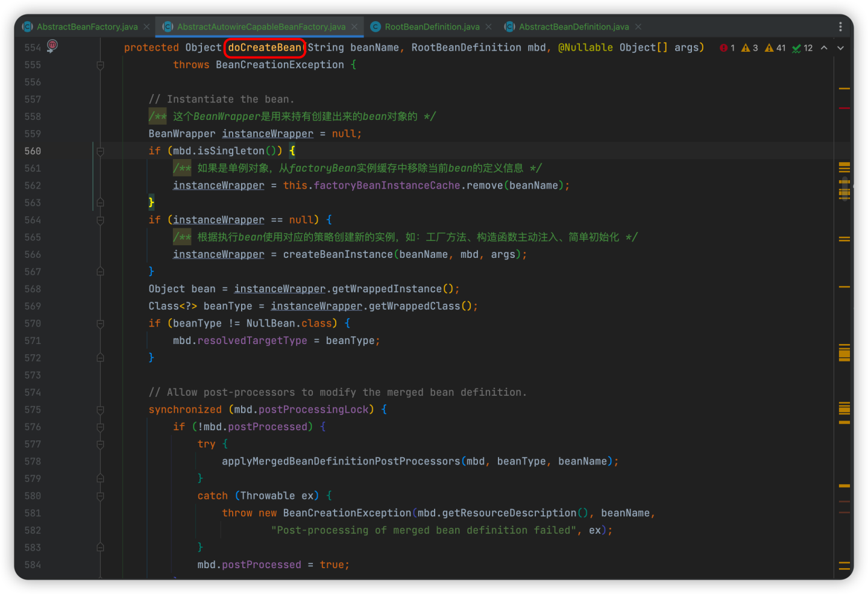This screenshot has height=594, width=868.
Task: Click the createBeanInstance method call
Action: point(338,254)
